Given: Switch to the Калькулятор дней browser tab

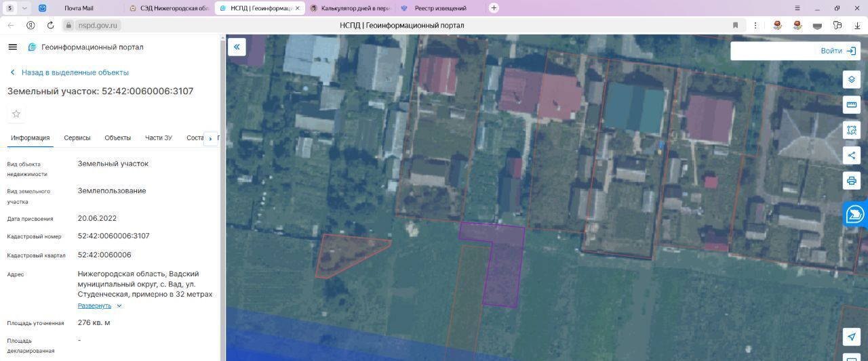Looking at the screenshot, I should click(350, 8).
